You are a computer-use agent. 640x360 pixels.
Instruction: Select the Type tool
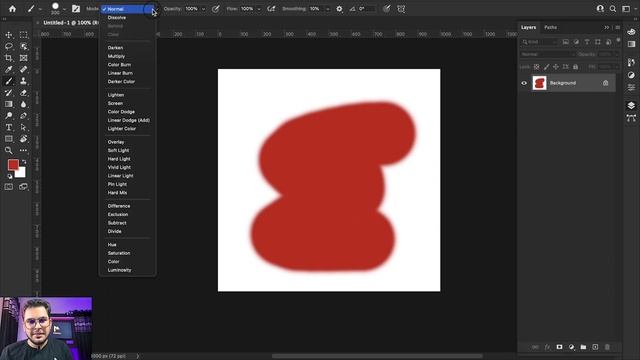tap(9, 127)
